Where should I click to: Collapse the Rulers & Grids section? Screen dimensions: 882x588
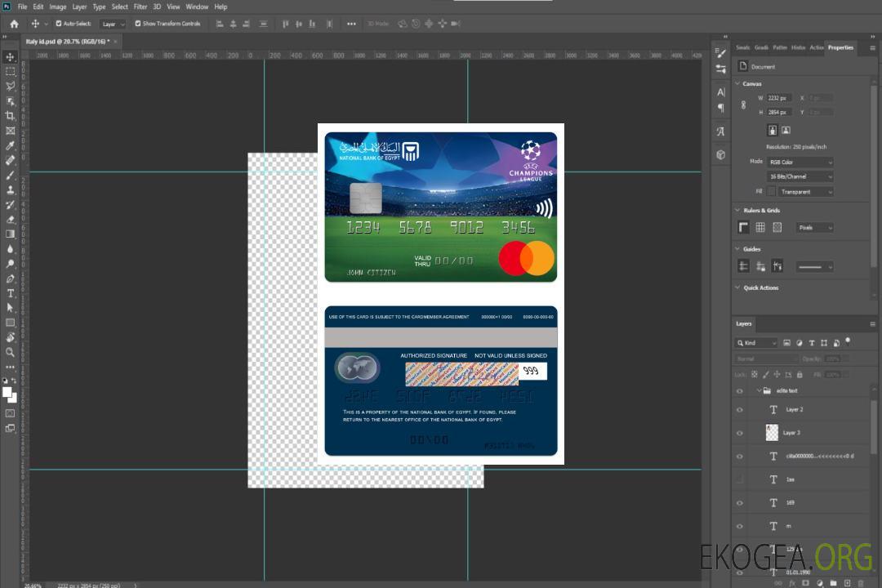pyautogui.click(x=738, y=210)
